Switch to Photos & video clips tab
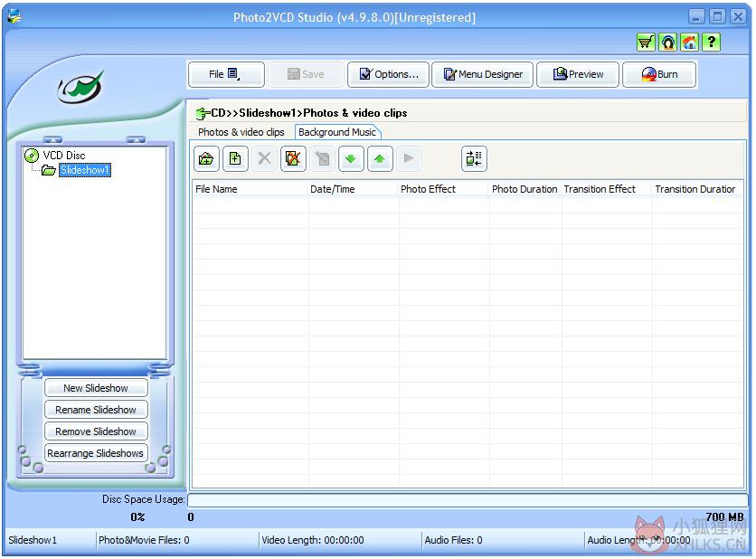Screen dimensions: 756x559 coord(241,132)
